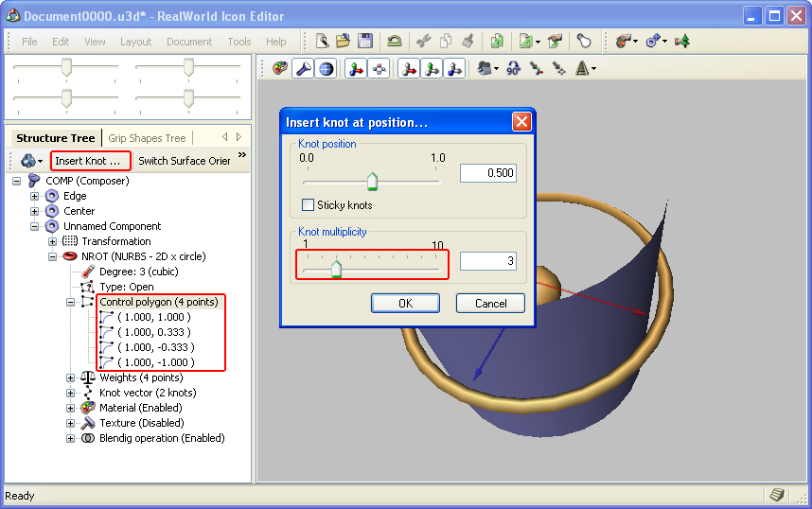Screen dimensions: 812x509
Task: Click the rotate 90 degrees icon
Action: pos(513,68)
